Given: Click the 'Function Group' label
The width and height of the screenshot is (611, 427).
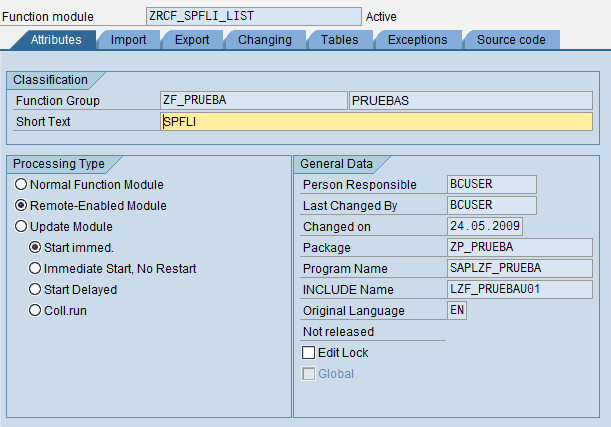Looking at the screenshot, I should [x=58, y=101].
